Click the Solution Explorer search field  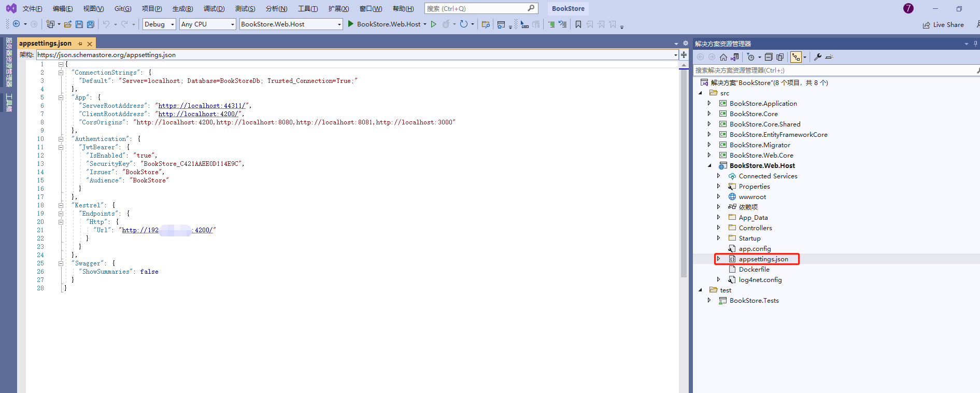835,70
